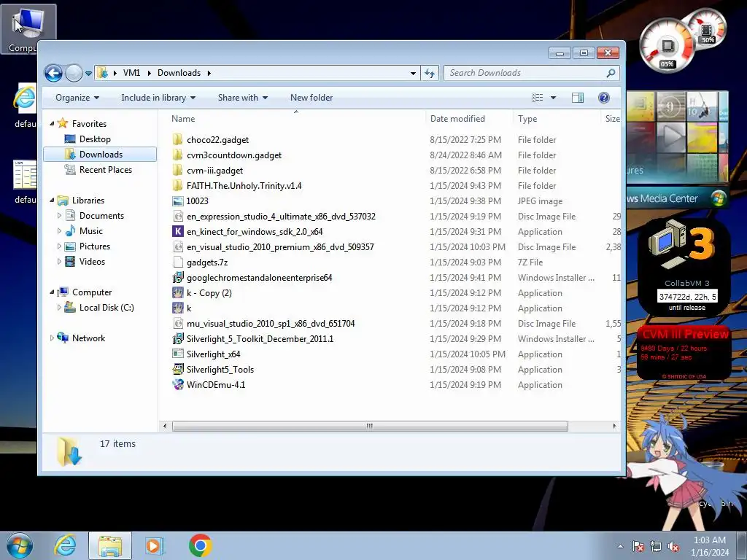Sort by Date modified column header
The height and width of the screenshot is (560, 747).
[x=469, y=119]
